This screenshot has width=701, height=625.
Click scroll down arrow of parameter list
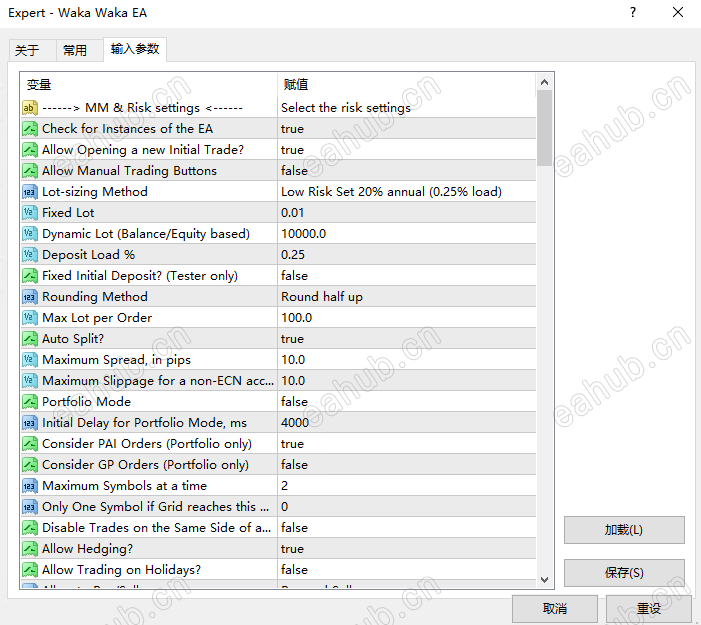coord(544,580)
